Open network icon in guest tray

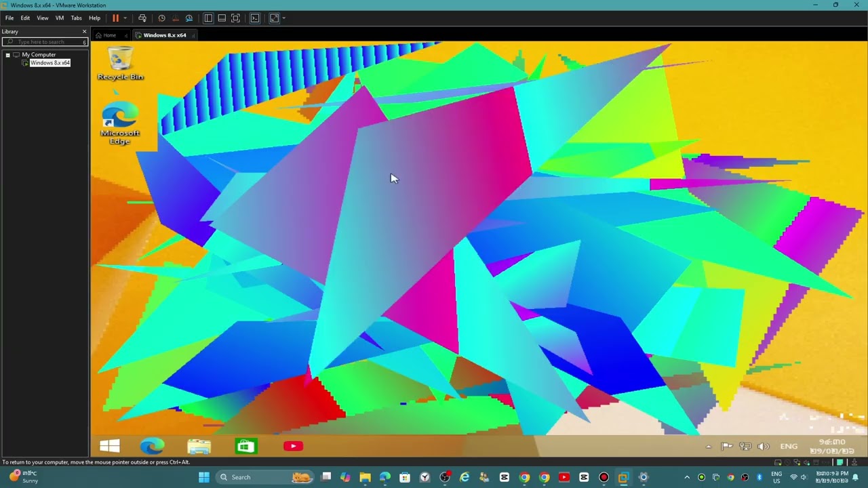pos(745,447)
